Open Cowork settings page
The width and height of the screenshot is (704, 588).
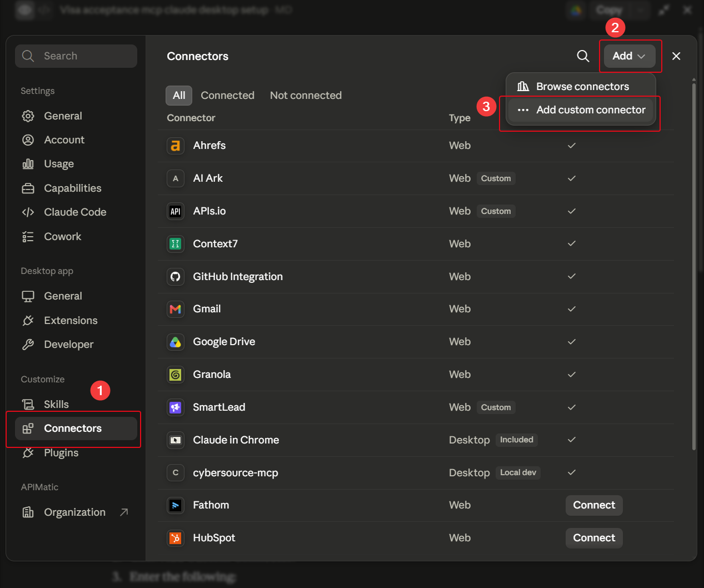coord(76,237)
